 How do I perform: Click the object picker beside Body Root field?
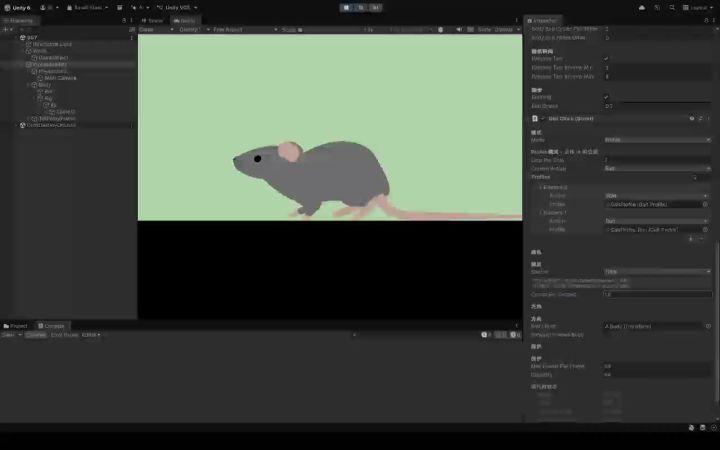[708, 326]
